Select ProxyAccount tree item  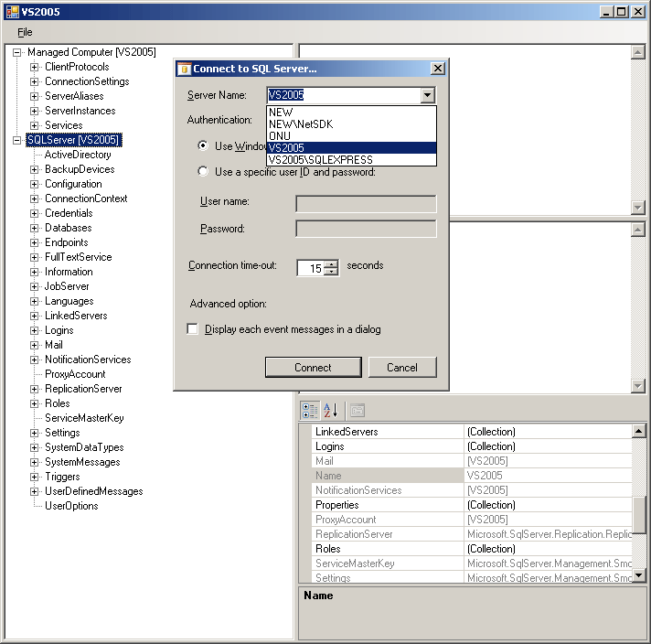75,374
